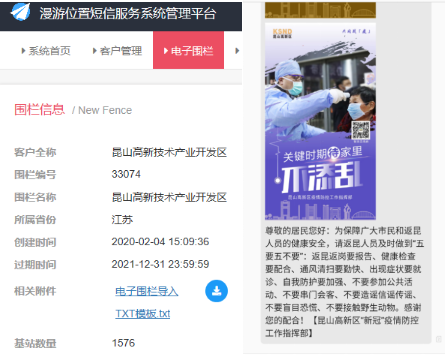Open the 系统首页 tab
Image resolution: width=445 pixels, height=363 pixels.
[46, 51]
